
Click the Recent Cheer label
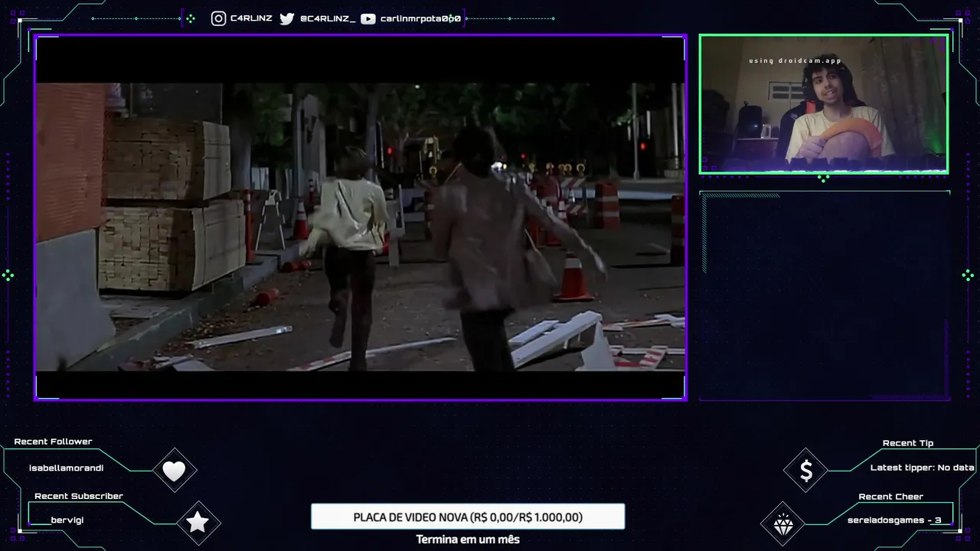point(891,497)
